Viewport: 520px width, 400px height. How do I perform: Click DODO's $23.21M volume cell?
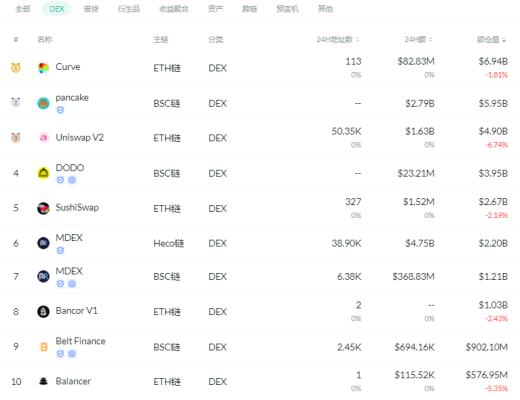point(416,173)
